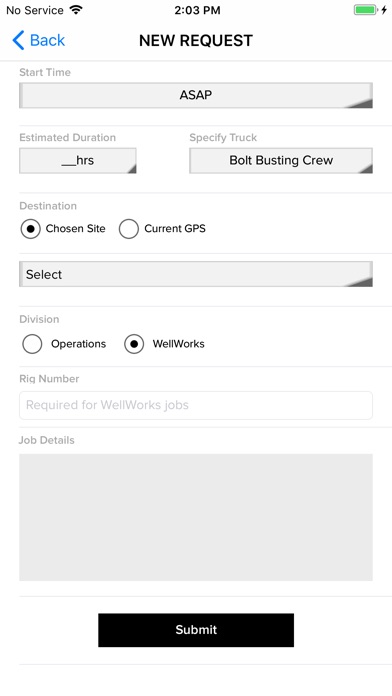
Task: Go Back to previous screen
Action: click(x=39, y=40)
